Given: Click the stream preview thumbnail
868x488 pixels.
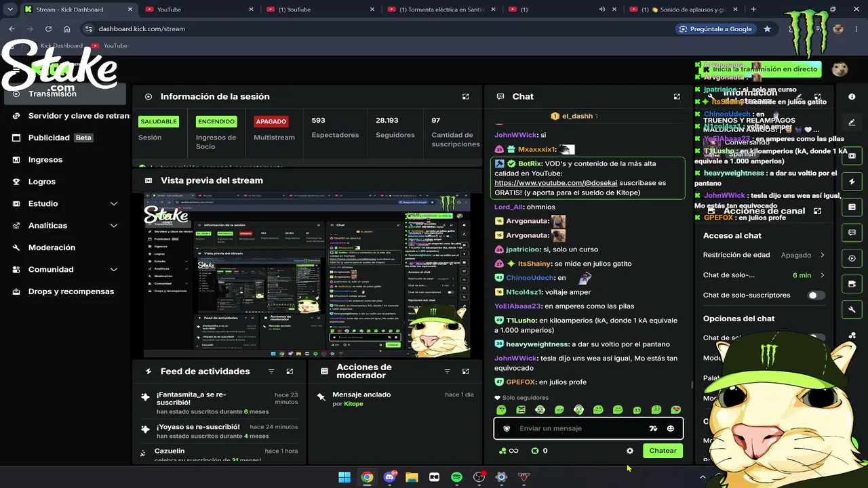Looking at the screenshot, I should [307, 274].
